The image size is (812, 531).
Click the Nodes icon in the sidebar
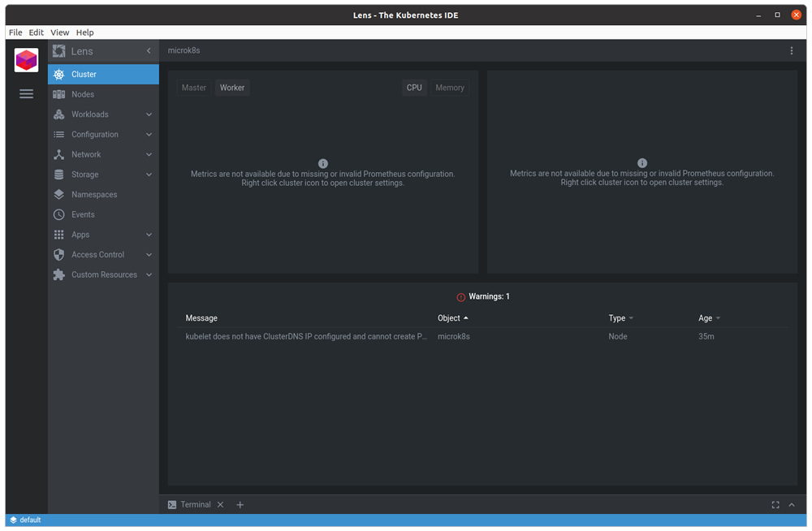point(59,94)
